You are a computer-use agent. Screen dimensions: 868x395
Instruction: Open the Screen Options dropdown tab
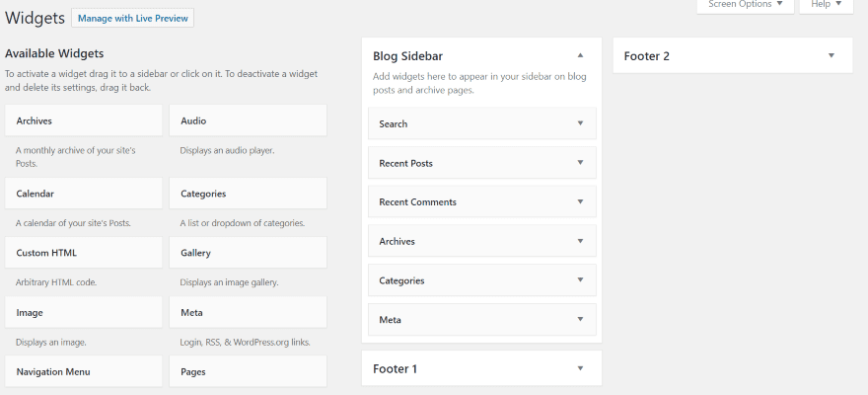click(x=745, y=5)
